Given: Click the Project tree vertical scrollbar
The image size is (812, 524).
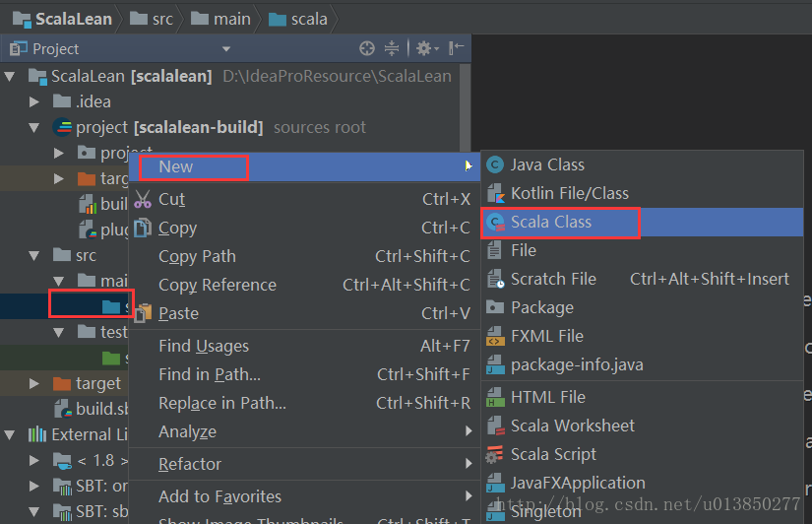Looking at the screenshot, I should click(465, 107).
